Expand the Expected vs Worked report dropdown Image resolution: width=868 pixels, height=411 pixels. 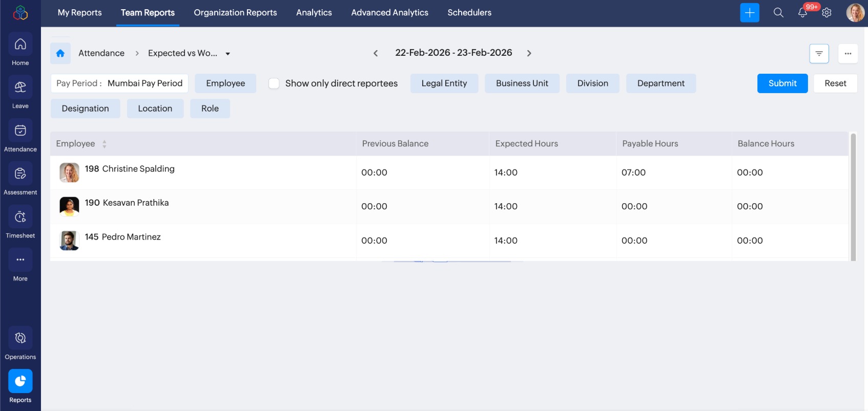(x=228, y=54)
